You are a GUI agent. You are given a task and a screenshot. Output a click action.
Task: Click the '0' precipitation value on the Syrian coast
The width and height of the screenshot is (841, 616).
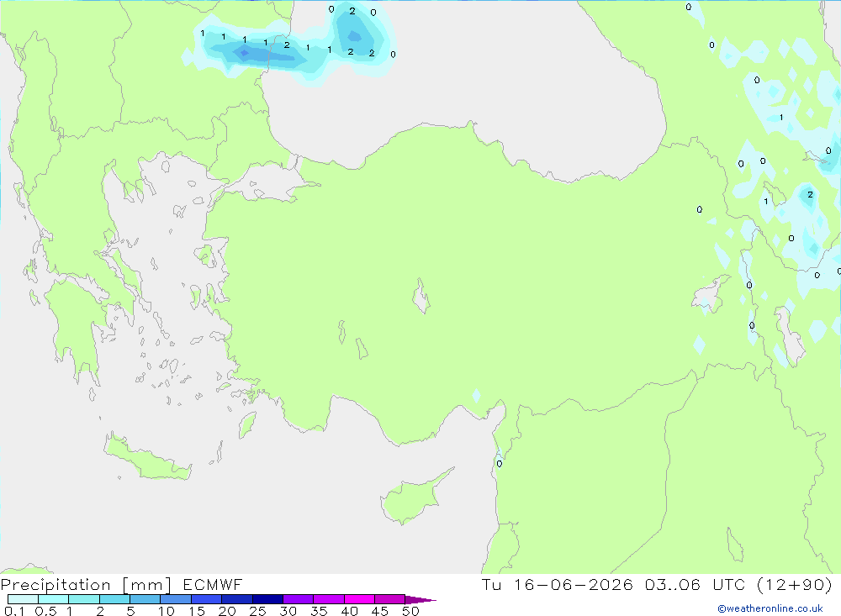click(500, 464)
